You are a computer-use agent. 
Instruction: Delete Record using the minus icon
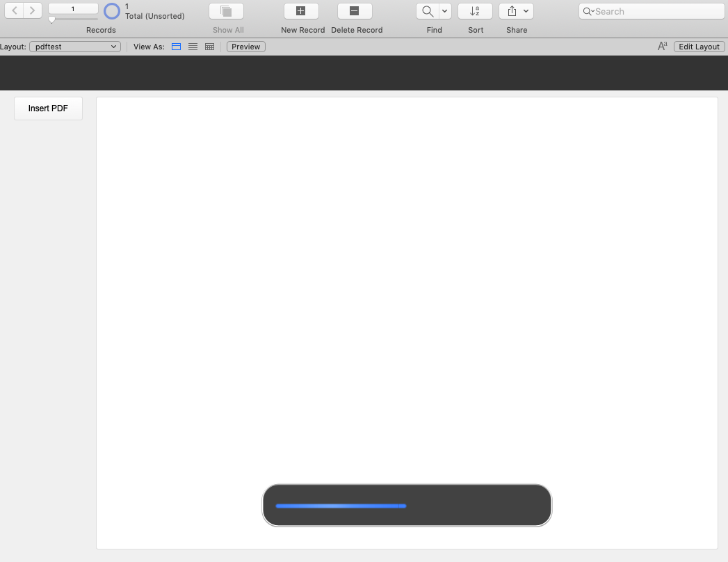[354, 11]
